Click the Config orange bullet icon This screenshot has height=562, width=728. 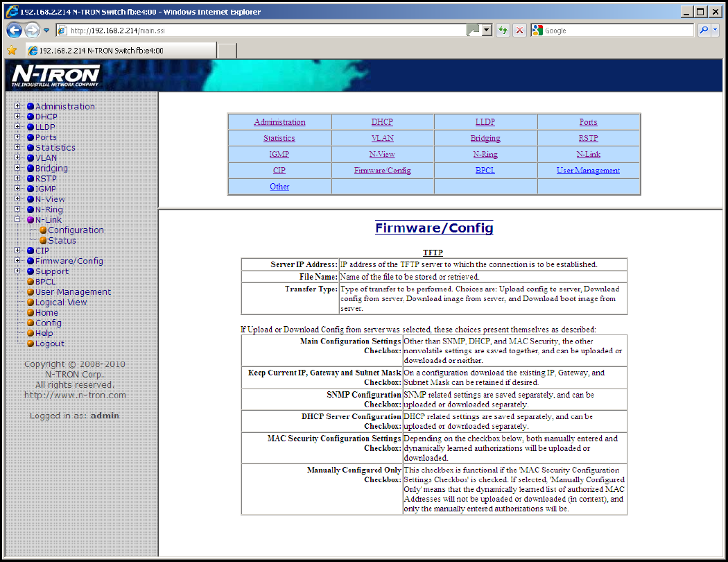pyautogui.click(x=31, y=323)
